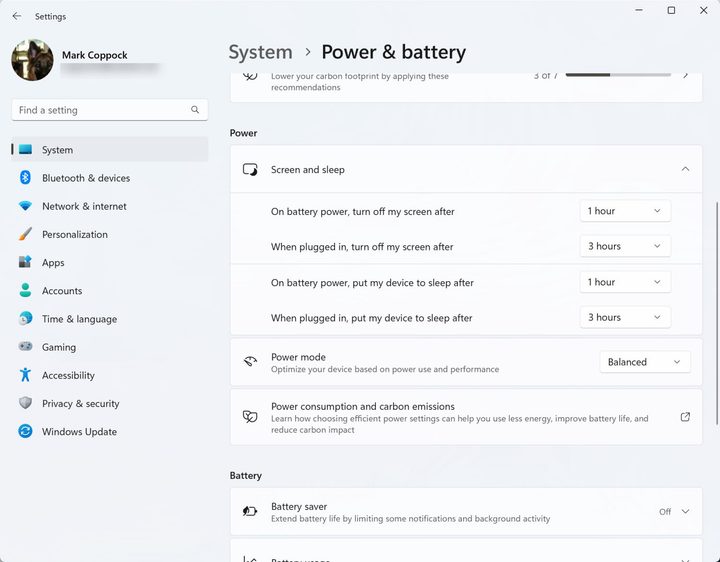The width and height of the screenshot is (720, 562).
Task: Click Privacy & security shield icon
Action: click(25, 403)
